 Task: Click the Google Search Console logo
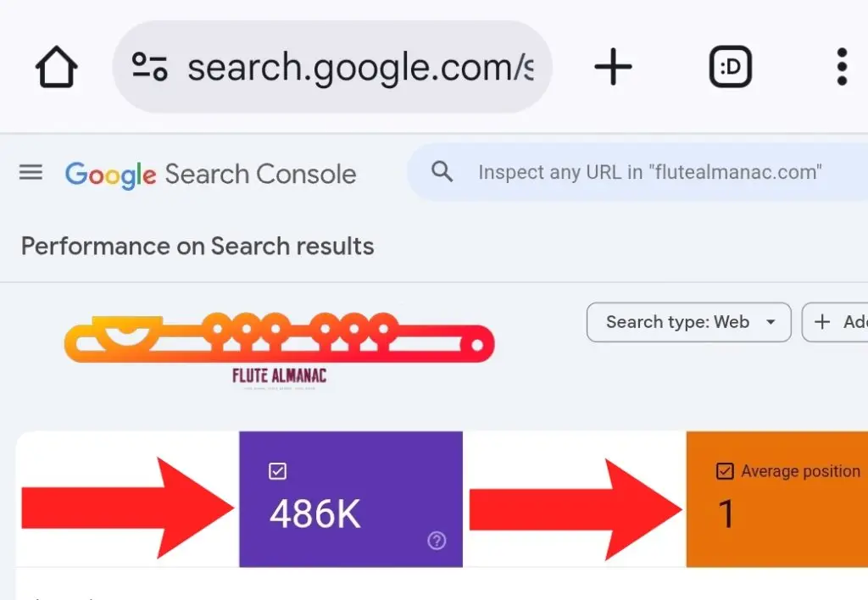(x=210, y=175)
